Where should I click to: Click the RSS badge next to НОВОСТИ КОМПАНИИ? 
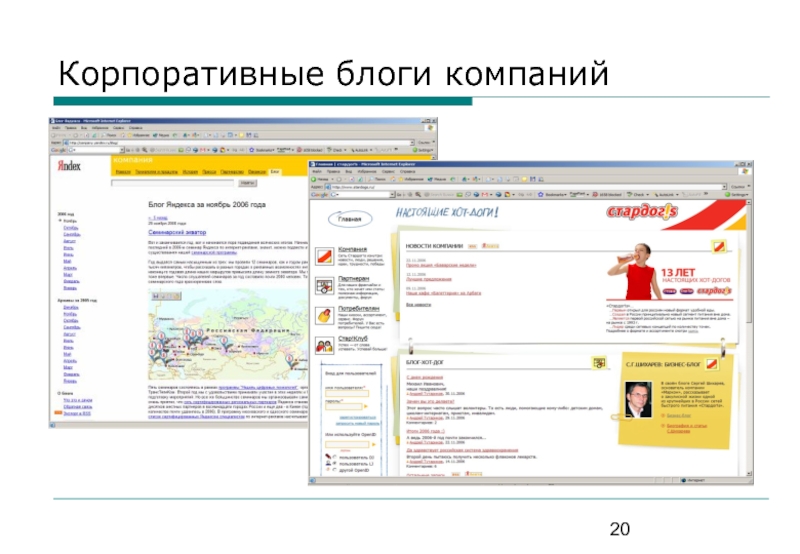[x=472, y=246]
